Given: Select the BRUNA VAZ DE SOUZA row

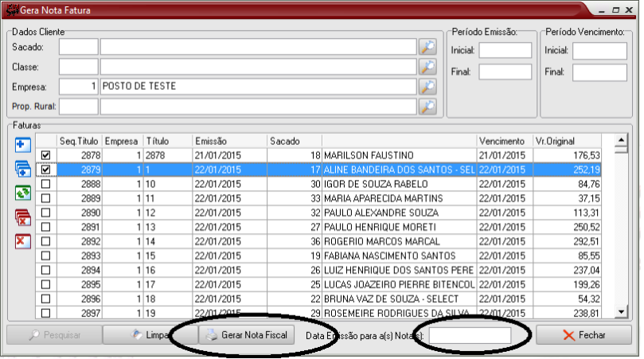Looking at the screenshot, I should tap(318, 299).
